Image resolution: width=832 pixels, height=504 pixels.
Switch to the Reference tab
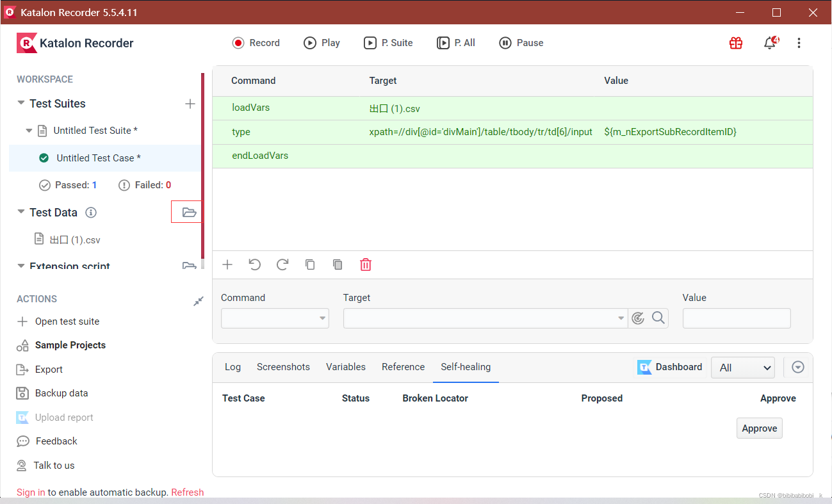(x=404, y=367)
